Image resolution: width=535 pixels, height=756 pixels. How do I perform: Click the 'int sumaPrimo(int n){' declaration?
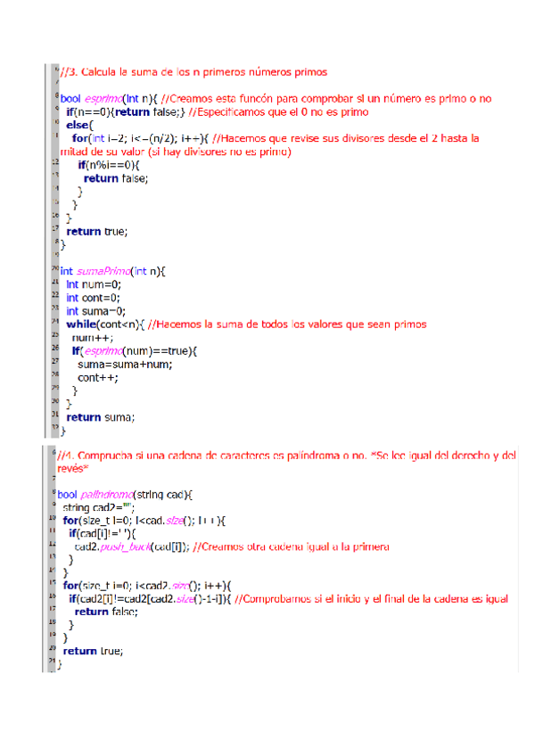[112, 271]
